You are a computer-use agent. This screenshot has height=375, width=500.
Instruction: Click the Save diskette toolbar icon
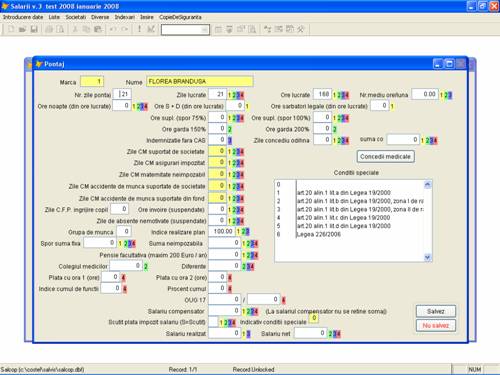[x=34, y=29]
